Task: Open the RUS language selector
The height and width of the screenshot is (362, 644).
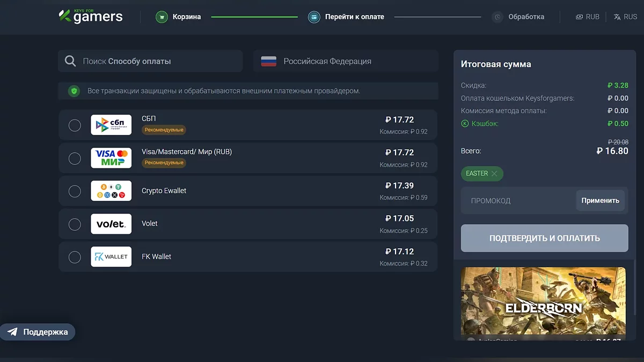Action: [625, 16]
